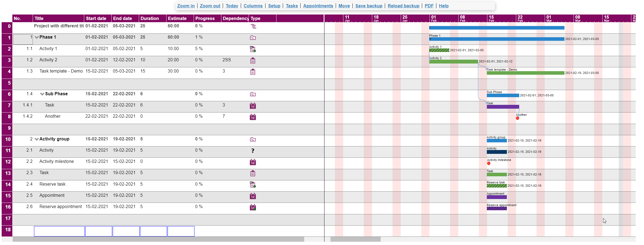
Task: Click Reserve appointment calendar type icon
Action: 253,207
